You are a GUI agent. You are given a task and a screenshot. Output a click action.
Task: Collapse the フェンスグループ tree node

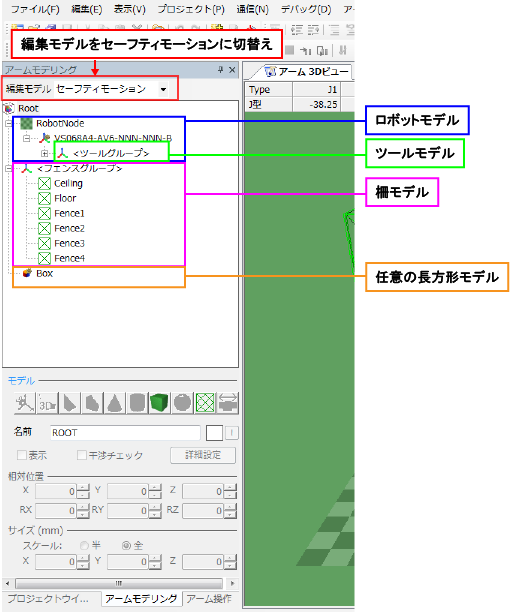9,168
